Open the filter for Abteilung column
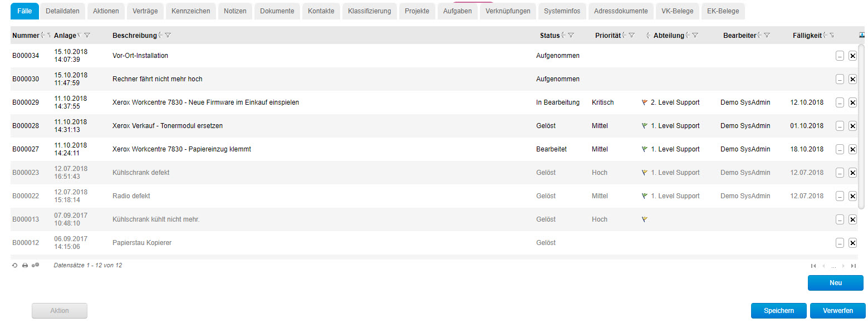The width and height of the screenshot is (868, 323). pos(695,35)
